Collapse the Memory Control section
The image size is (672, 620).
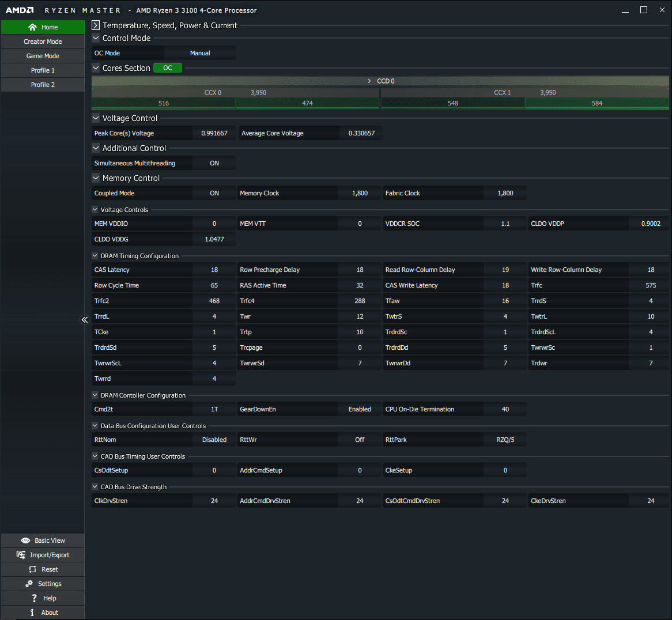96,178
